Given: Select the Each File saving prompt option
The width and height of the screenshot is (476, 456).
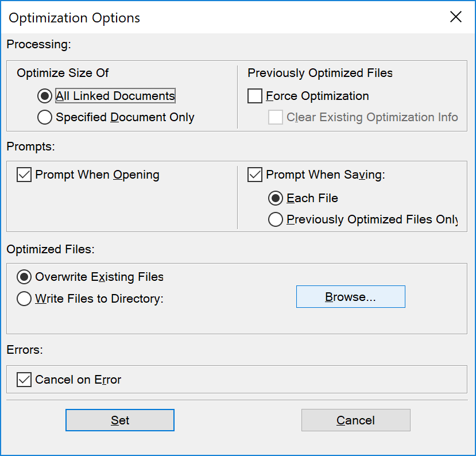Looking at the screenshot, I should click(276, 198).
